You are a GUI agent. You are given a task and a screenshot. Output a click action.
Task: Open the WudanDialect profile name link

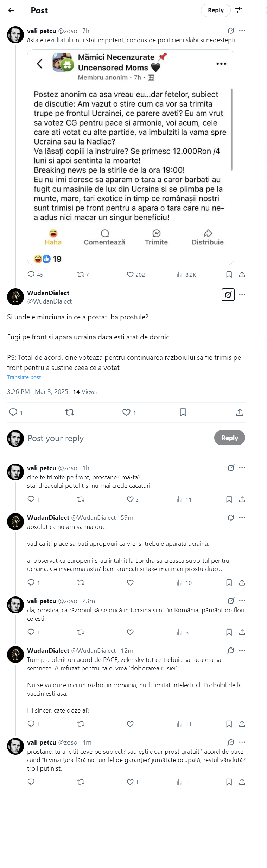click(x=48, y=293)
